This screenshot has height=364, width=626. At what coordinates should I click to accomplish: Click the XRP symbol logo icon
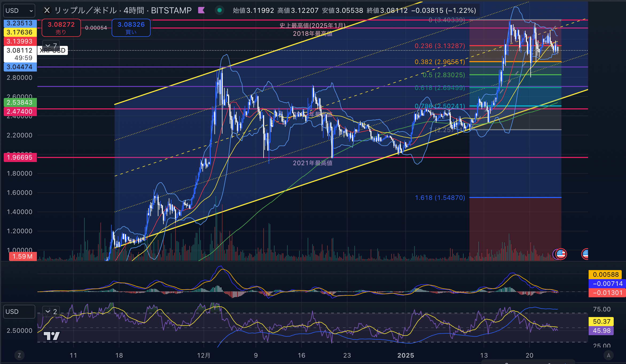pos(47,10)
